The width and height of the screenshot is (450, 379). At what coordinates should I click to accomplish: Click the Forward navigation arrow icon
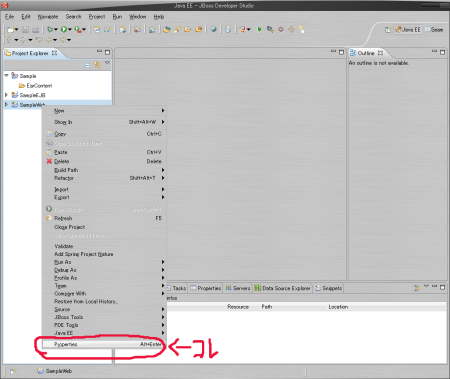coord(63,40)
